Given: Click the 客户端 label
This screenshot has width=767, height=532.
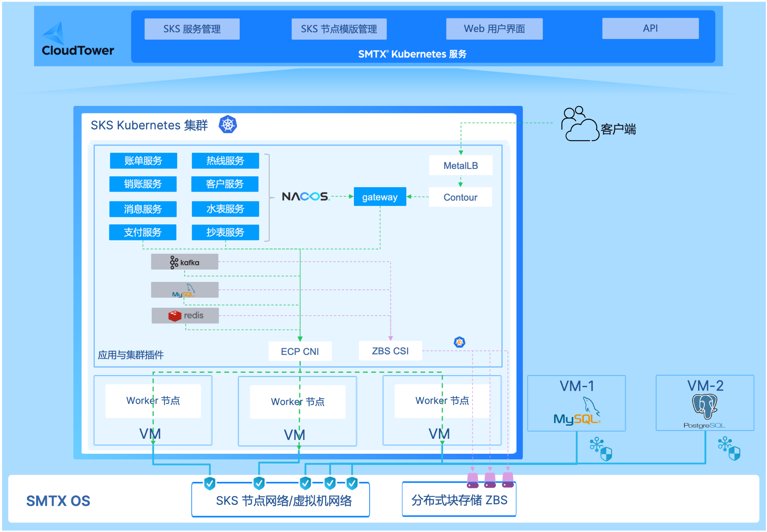Looking at the screenshot, I should (618, 130).
